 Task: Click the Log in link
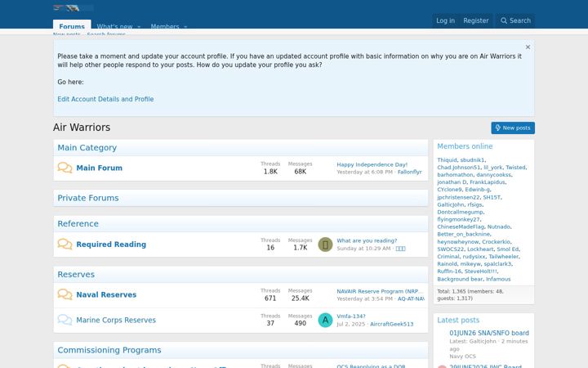tap(445, 20)
